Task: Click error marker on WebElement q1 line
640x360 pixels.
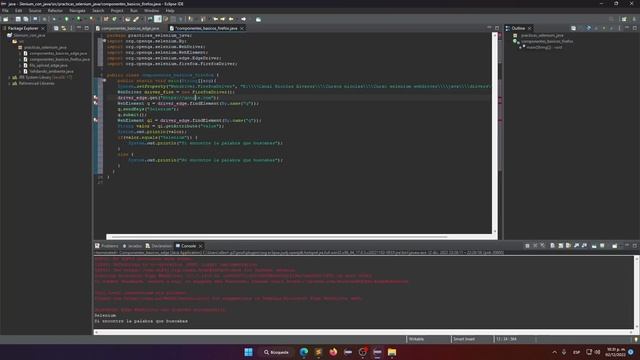Action: [96, 120]
